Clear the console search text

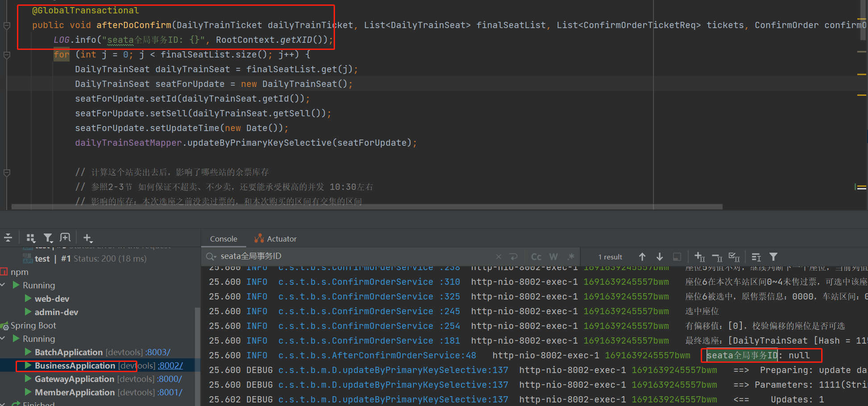point(499,257)
